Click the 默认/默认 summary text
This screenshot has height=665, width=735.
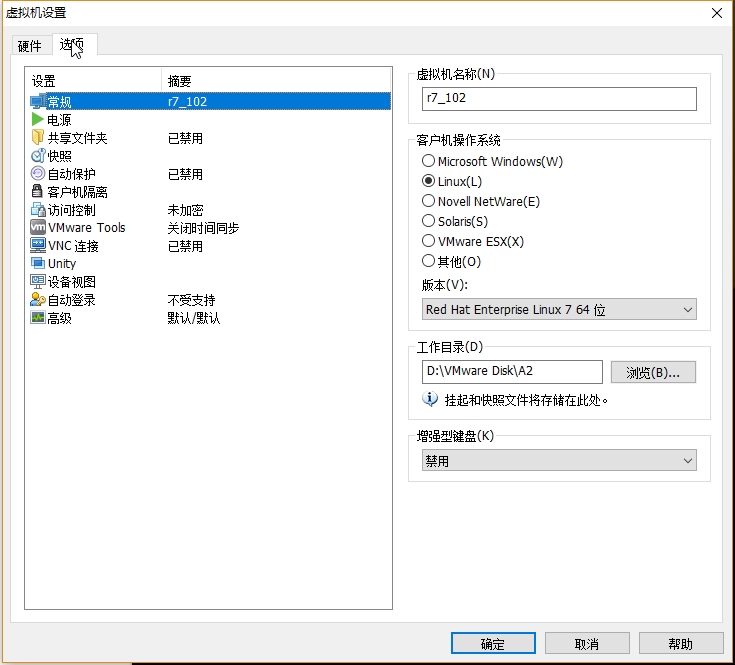194,318
